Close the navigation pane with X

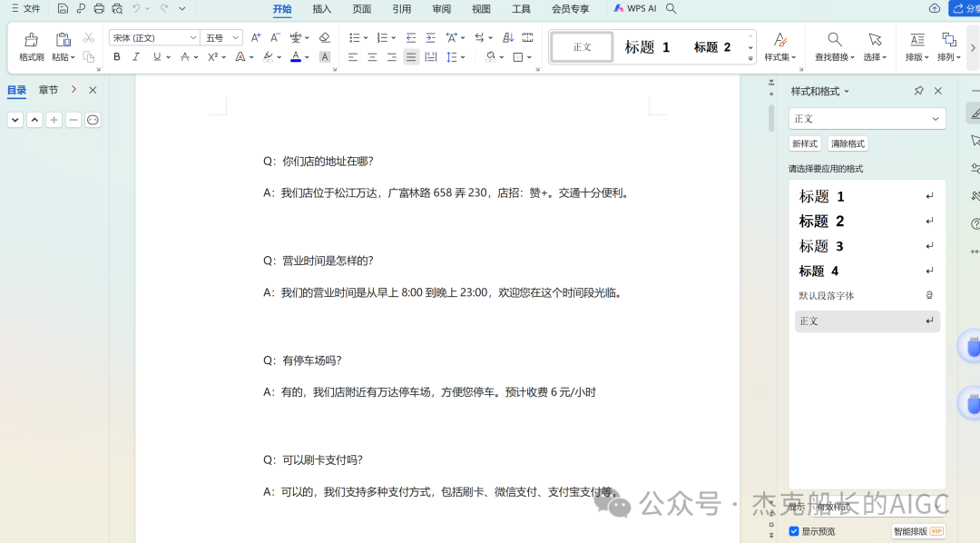[93, 90]
